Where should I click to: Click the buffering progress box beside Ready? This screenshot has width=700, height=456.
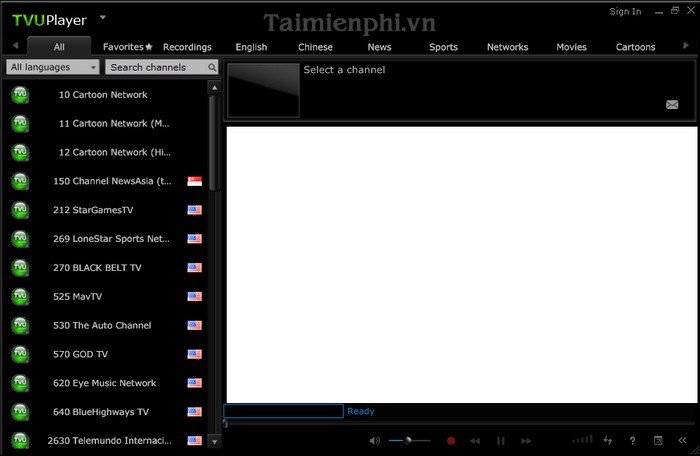[x=283, y=411]
